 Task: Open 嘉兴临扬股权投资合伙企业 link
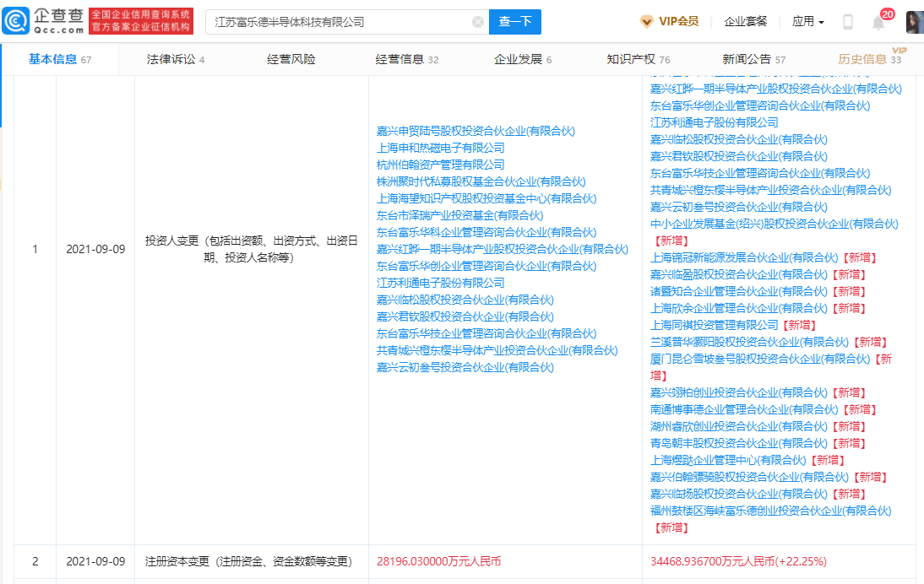[738, 494]
